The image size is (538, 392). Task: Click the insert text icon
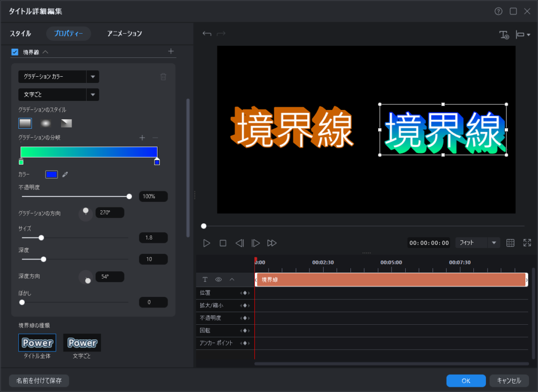click(504, 35)
